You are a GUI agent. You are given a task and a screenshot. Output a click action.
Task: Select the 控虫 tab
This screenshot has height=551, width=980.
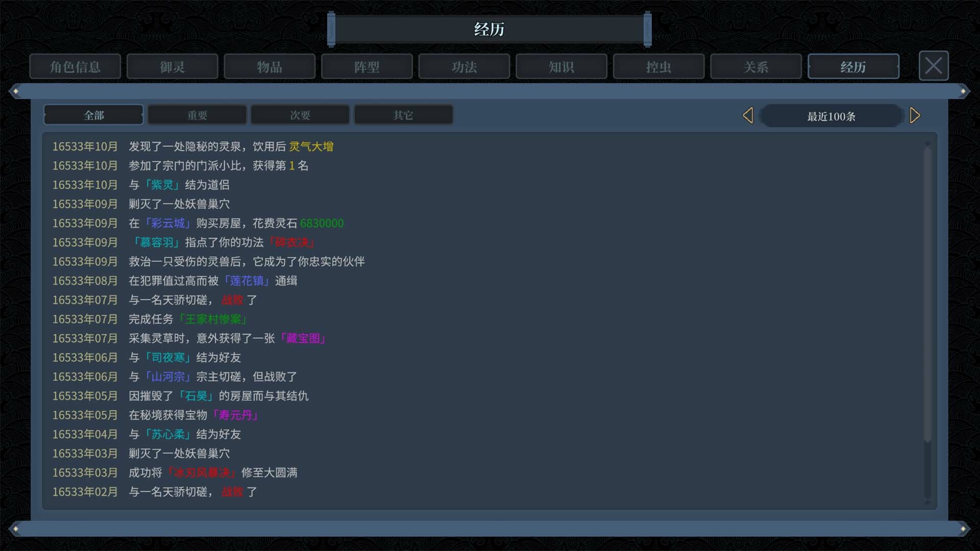click(658, 67)
